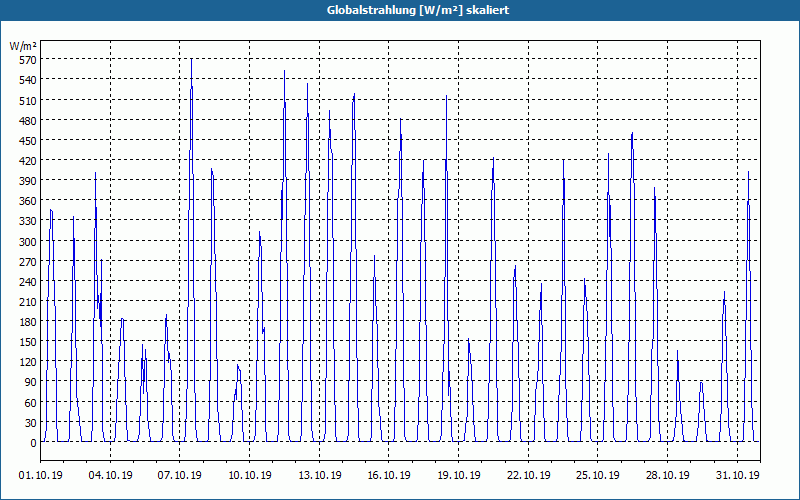Image resolution: width=800 pixels, height=500 pixels.
Task: Select the 450 y-axis value
Action: [28, 141]
